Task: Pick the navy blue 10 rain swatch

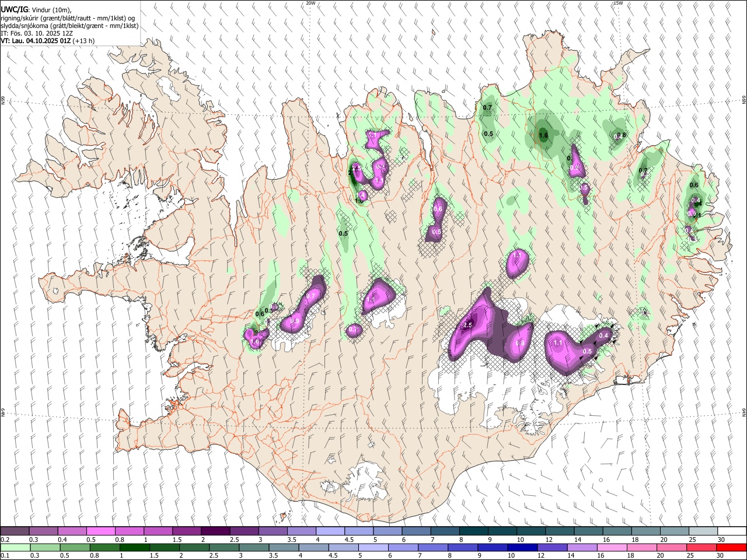Action: [x=523, y=547]
